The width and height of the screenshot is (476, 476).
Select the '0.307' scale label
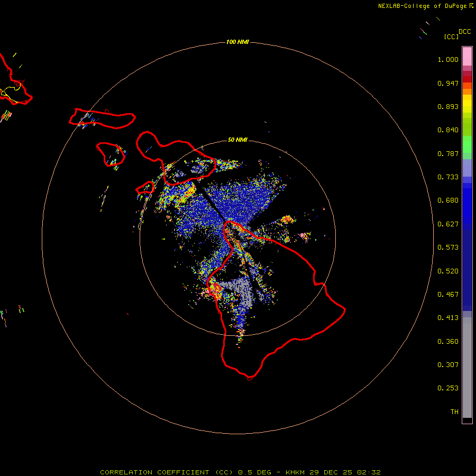pos(448,365)
